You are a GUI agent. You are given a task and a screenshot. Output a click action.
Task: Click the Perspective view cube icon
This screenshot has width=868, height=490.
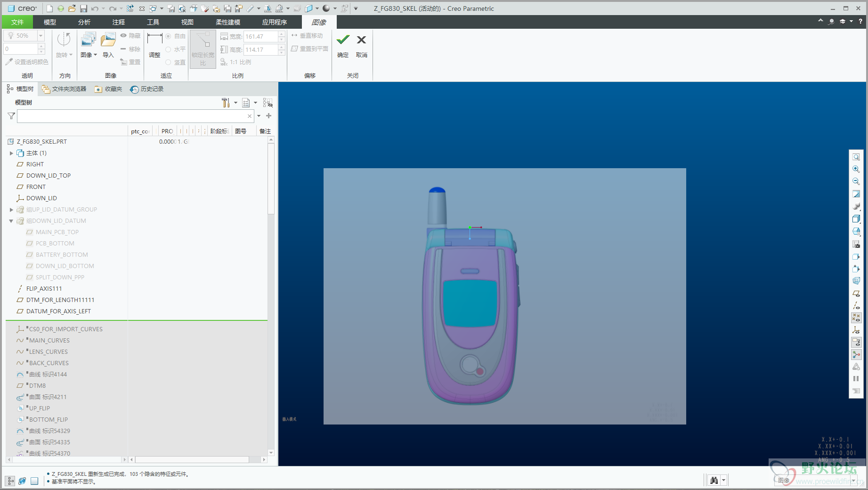click(x=856, y=280)
